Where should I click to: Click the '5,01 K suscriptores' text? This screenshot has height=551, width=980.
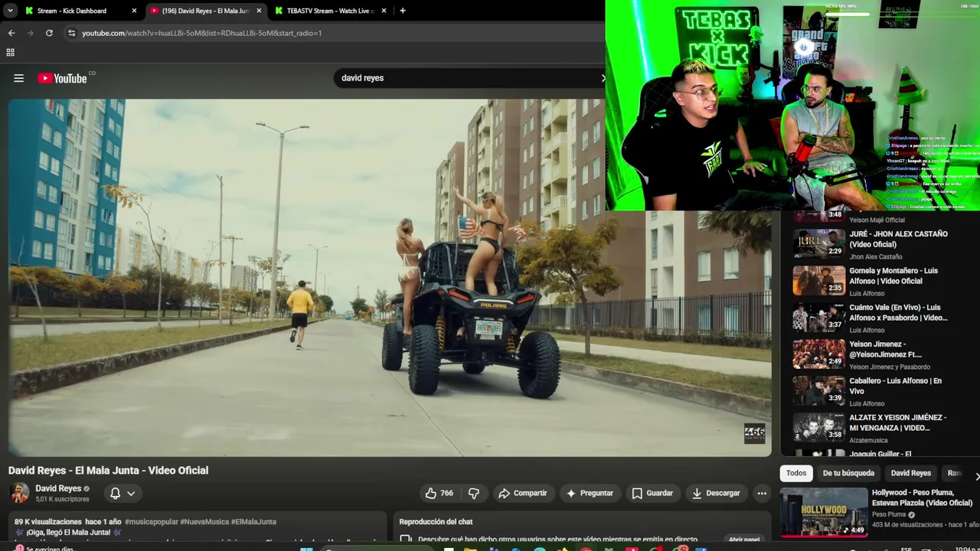click(x=62, y=499)
